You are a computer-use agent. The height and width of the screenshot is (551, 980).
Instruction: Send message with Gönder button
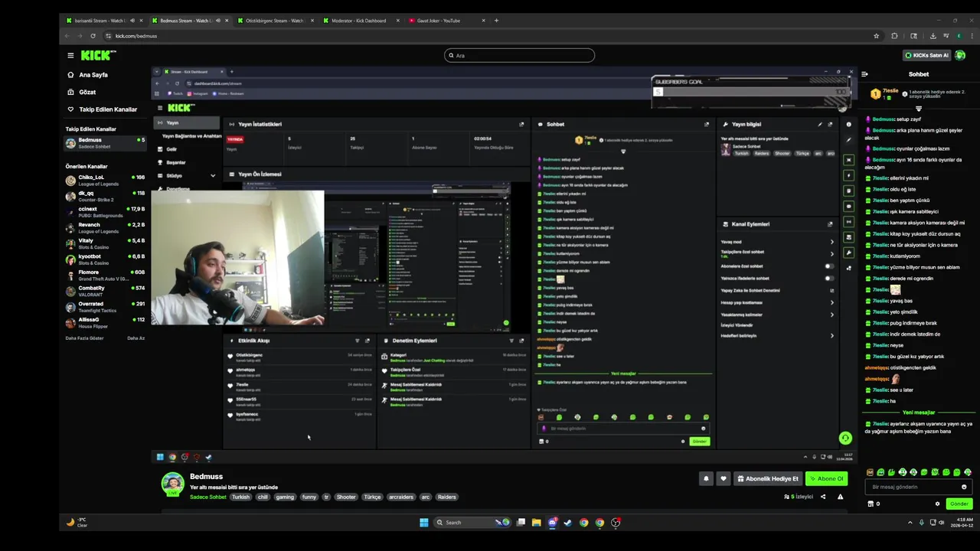point(959,504)
